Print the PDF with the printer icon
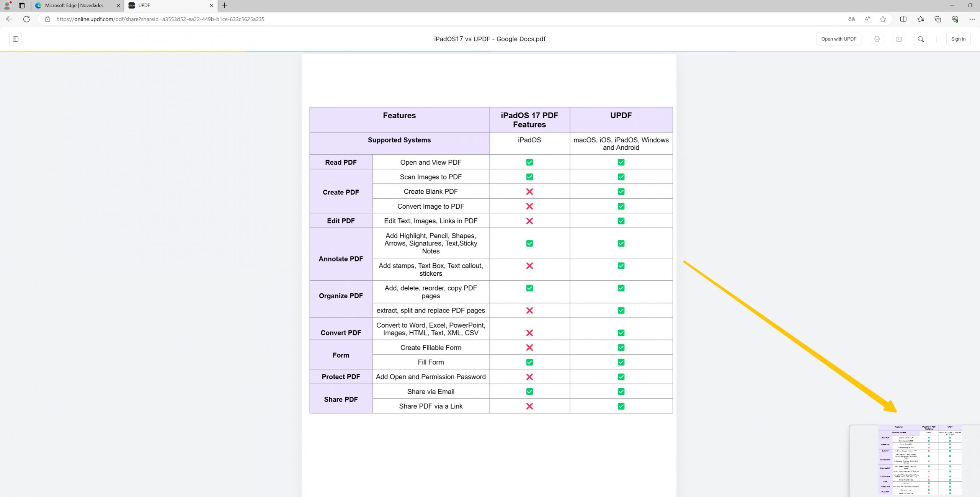Viewport: 980px width, 497px height. coord(877,39)
